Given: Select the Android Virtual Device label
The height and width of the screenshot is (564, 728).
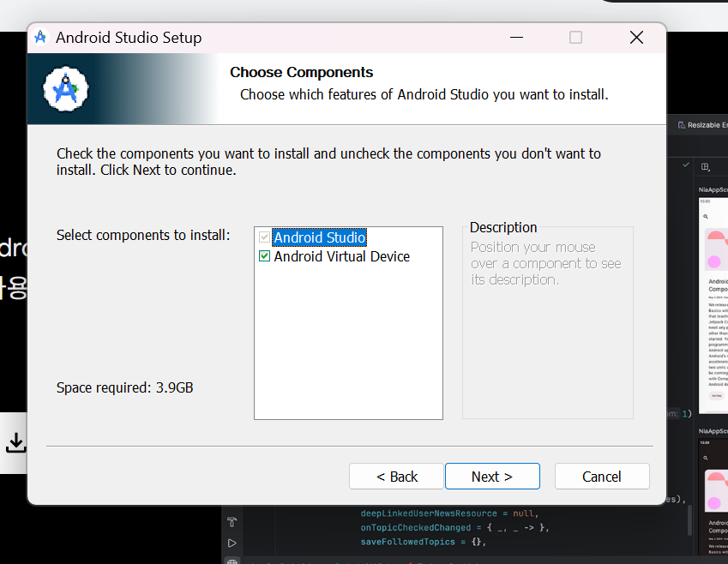Looking at the screenshot, I should (x=342, y=256).
